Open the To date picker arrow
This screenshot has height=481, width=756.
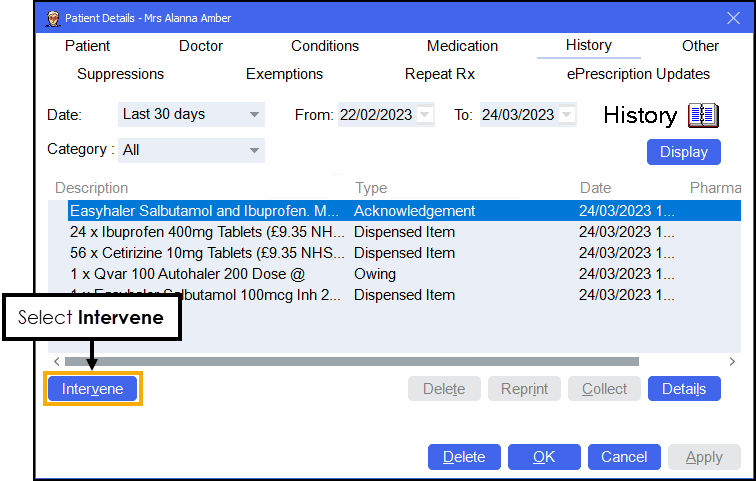(x=568, y=115)
